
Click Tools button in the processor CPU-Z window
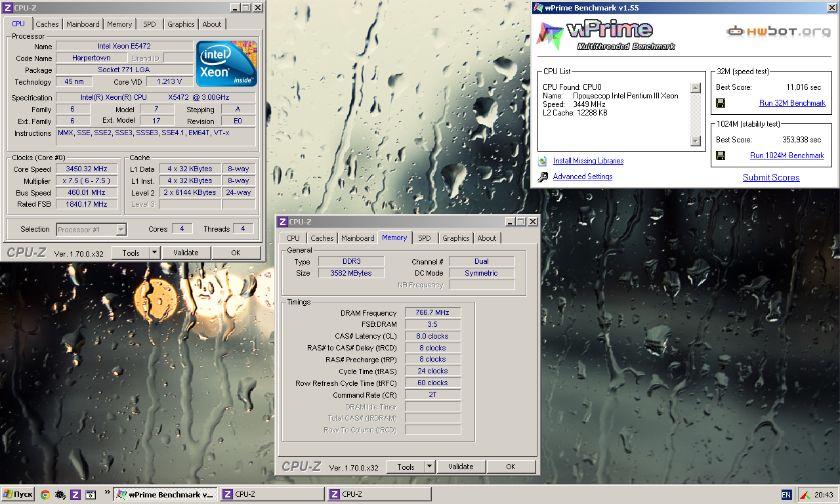pyautogui.click(x=131, y=253)
